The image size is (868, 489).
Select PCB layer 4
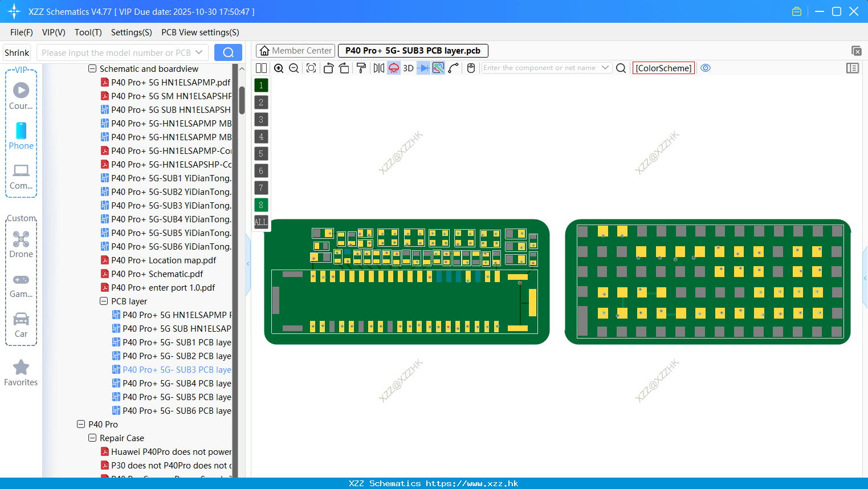pyautogui.click(x=261, y=137)
